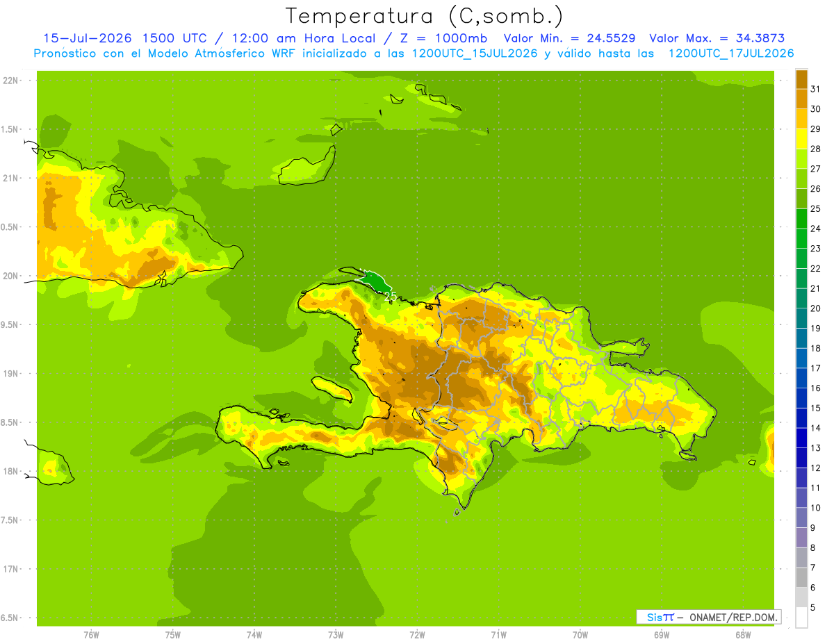The width and height of the screenshot is (834, 644).
Task: Click the white '25' contour label on the map
Action: (x=391, y=297)
